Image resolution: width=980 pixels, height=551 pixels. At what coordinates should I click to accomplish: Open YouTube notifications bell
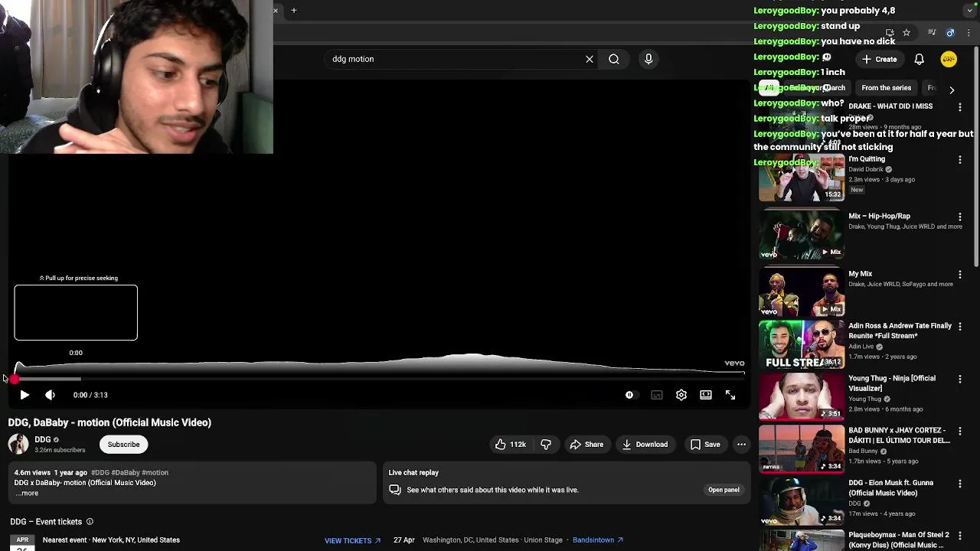(920, 59)
